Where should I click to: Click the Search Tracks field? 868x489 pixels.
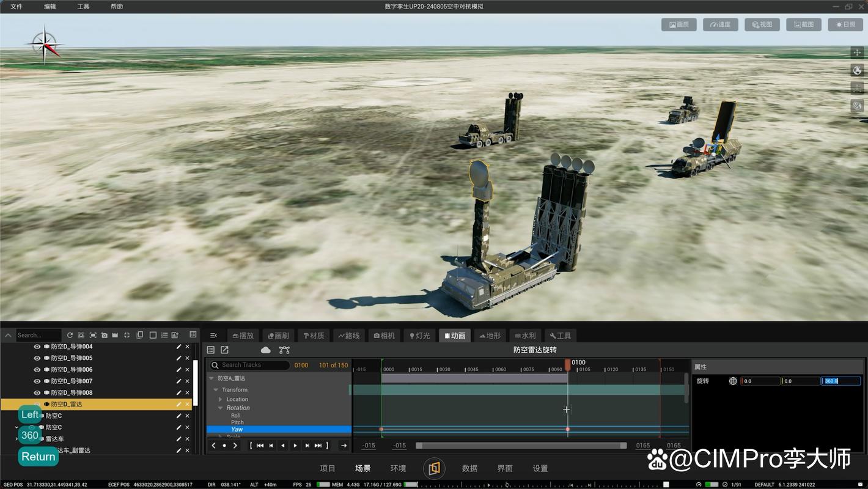click(x=250, y=365)
